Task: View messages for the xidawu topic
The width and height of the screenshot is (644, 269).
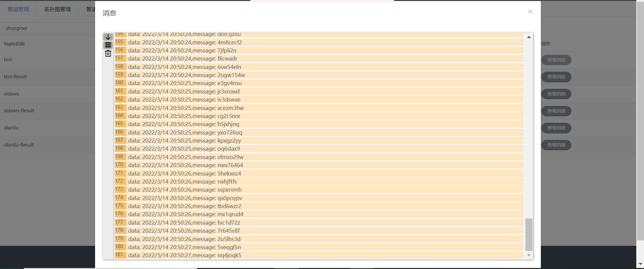Action: [556, 94]
